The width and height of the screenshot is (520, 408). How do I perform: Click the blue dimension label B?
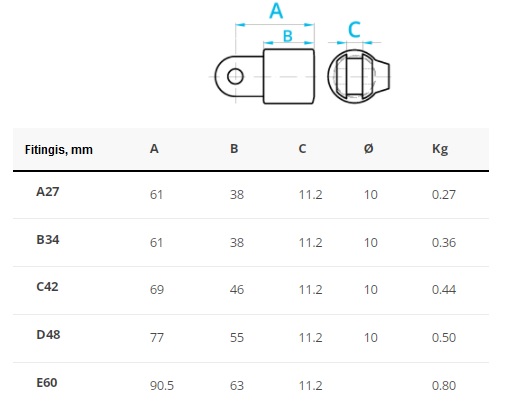288,36
